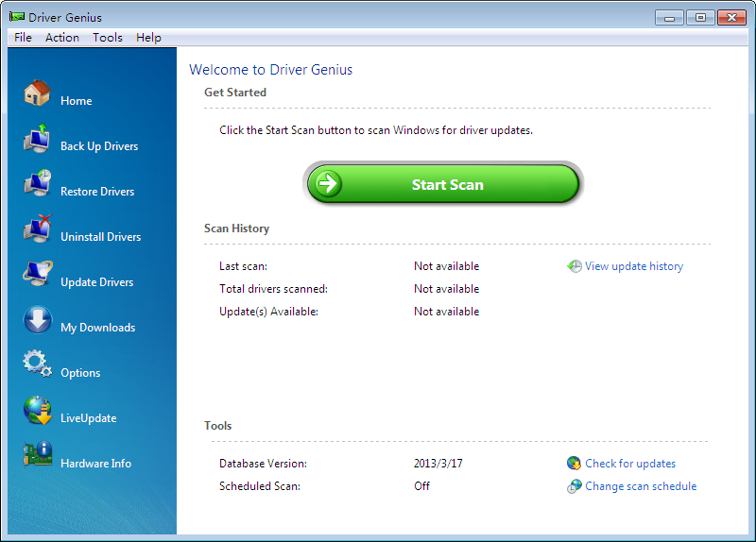Click the Driver Genius title bar icon

click(x=17, y=17)
